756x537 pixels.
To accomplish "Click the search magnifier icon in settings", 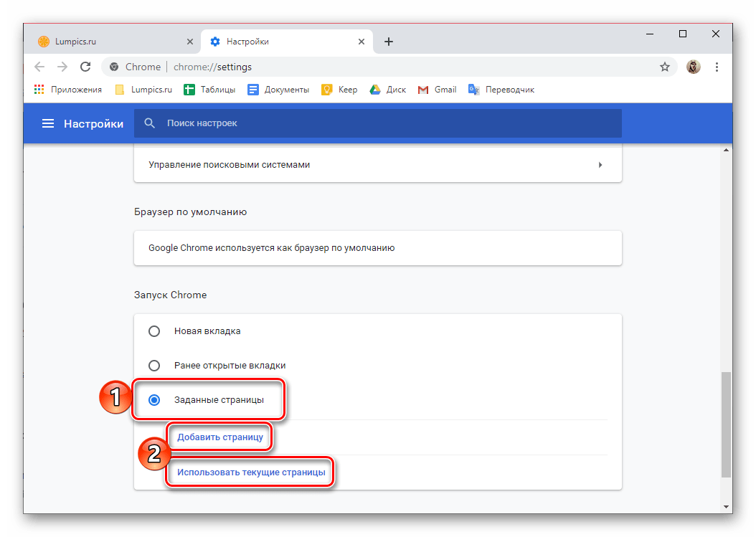I will point(149,123).
